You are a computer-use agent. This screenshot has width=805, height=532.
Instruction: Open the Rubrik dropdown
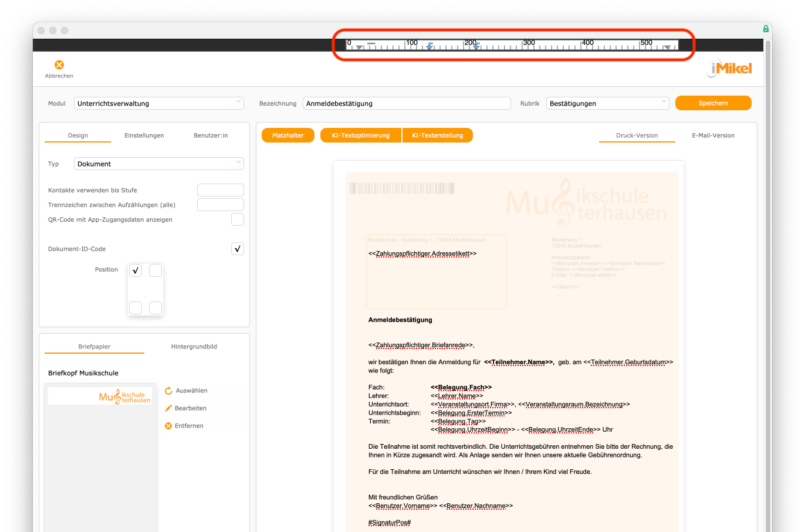(x=608, y=103)
